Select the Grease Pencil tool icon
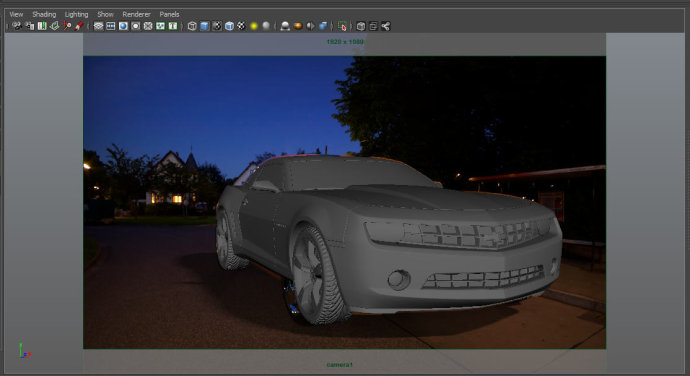 point(79,26)
